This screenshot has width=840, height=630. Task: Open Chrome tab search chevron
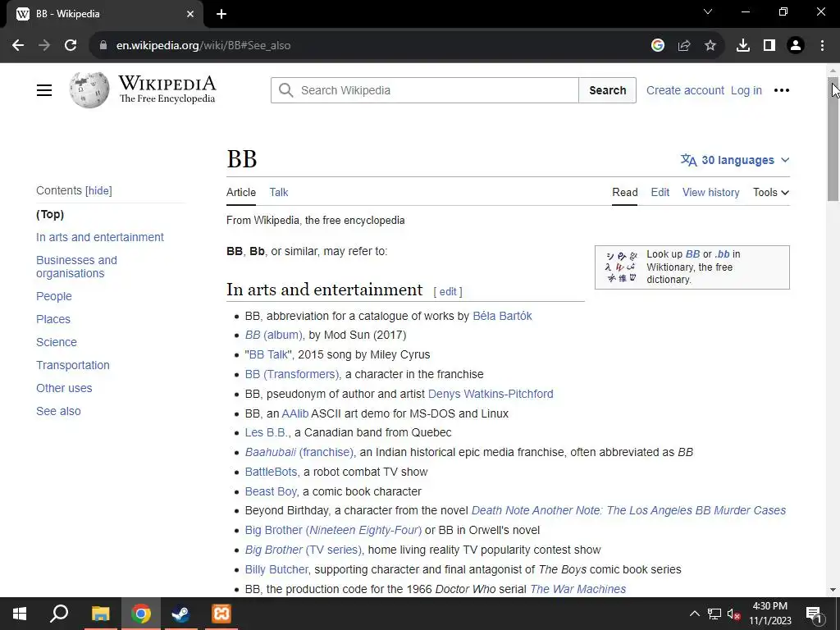tap(708, 11)
